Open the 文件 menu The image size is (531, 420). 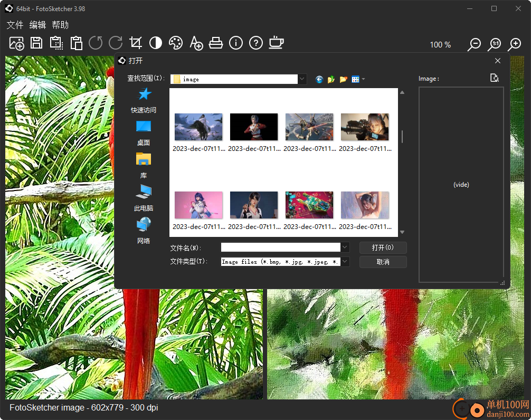15,25
